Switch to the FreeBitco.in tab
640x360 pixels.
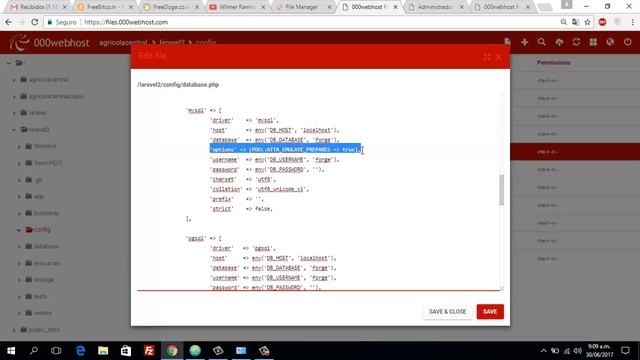point(104,7)
